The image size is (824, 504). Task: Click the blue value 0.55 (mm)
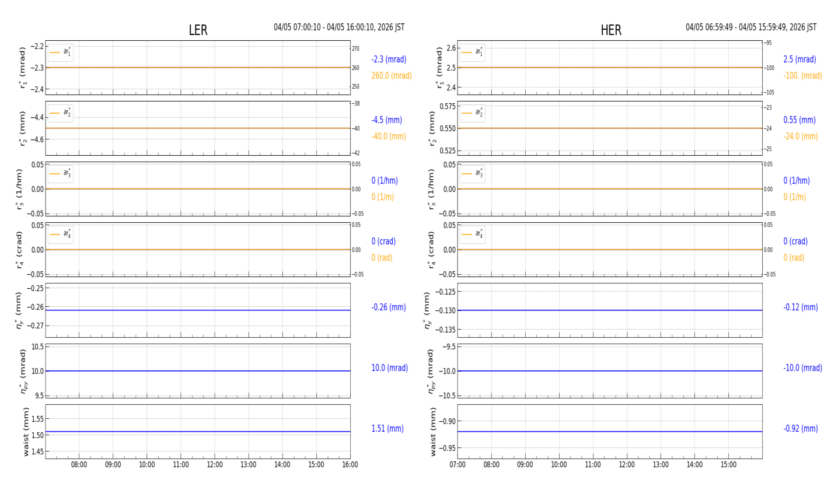tap(799, 120)
